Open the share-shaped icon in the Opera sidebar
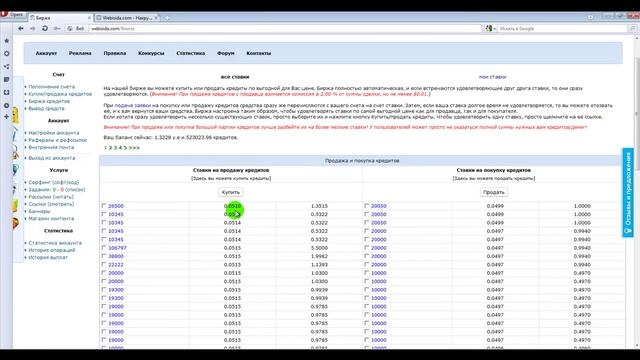 [7, 67]
